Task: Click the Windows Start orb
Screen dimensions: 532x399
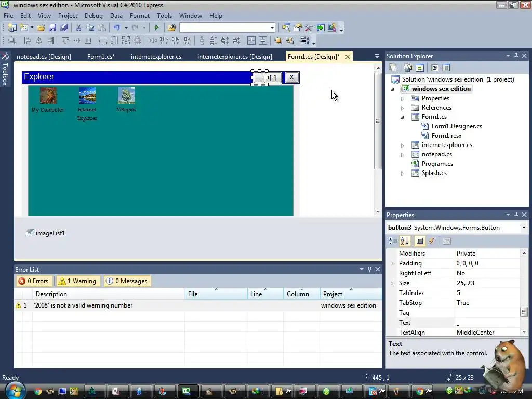Action: [15, 391]
